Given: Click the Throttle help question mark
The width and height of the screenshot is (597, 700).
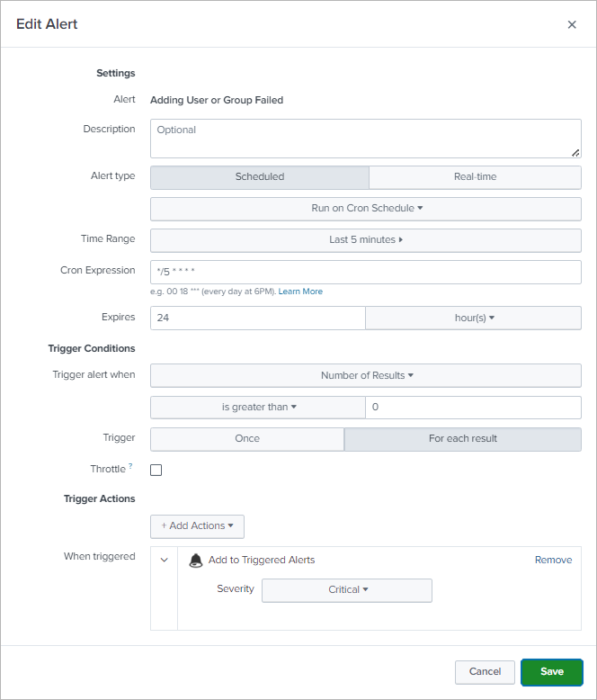Looking at the screenshot, I should pos(130,466).
